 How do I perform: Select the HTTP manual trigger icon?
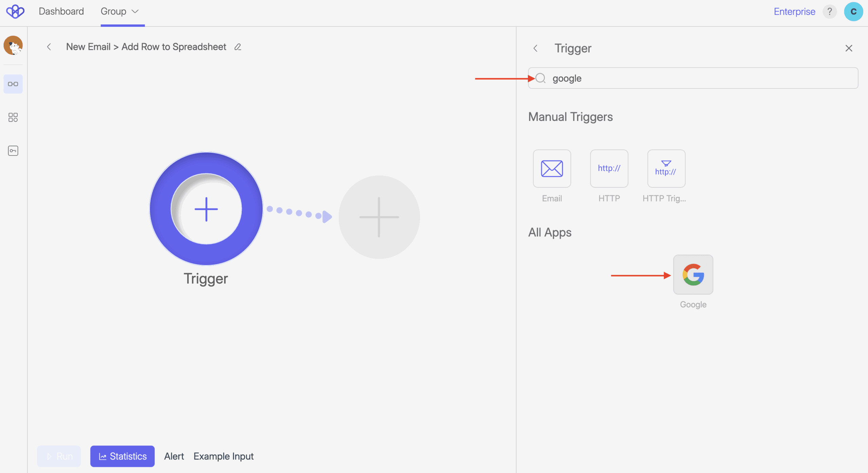pyautogui.click(x=609, y=168)
